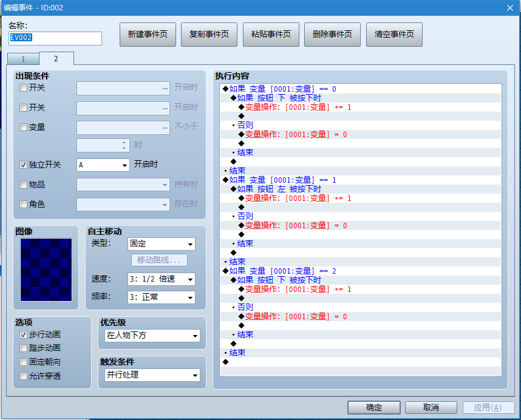This screenshot has width=521, height=420.
Task: Check the 踏步动画 option
Action: (x=23, y=348)
